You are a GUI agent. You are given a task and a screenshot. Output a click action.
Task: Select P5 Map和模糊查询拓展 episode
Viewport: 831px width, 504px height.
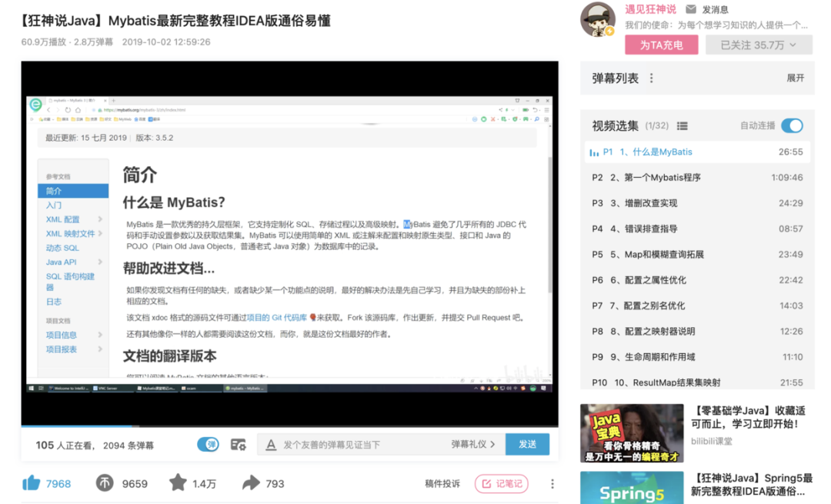(697, 255)
